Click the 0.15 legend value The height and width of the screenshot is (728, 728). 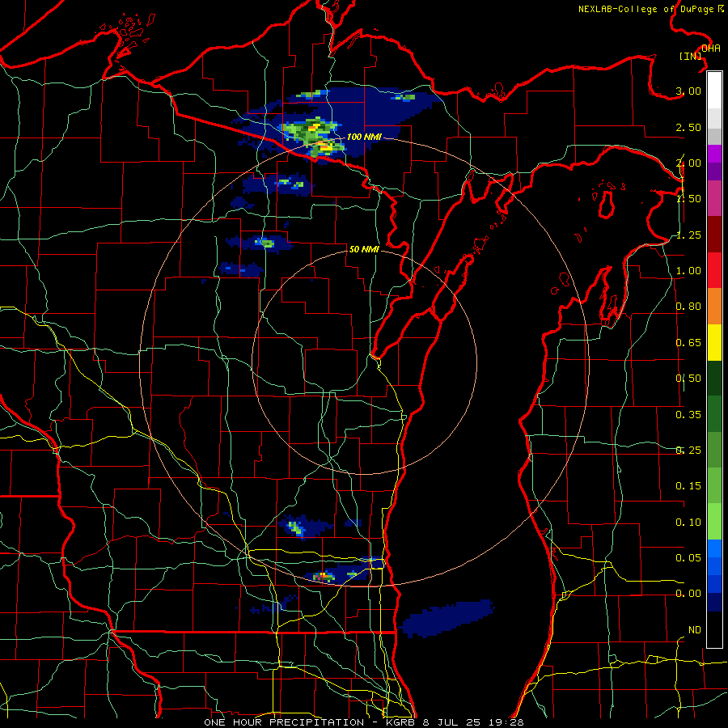tap(688, 486)
